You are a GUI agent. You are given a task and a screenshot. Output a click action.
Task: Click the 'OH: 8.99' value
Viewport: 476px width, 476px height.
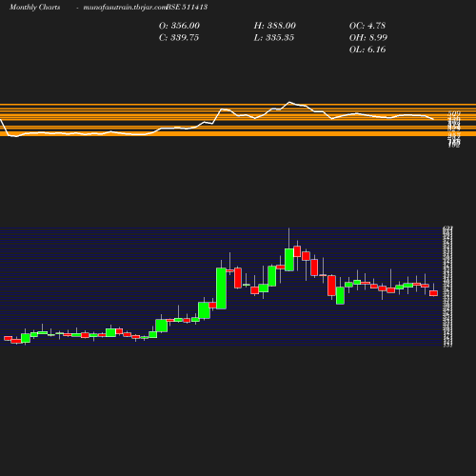368,38
